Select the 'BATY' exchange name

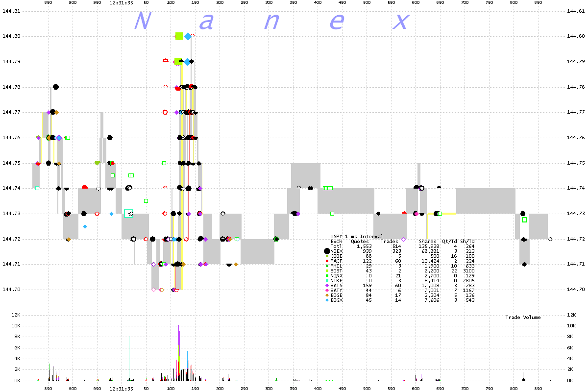point(337,291)
